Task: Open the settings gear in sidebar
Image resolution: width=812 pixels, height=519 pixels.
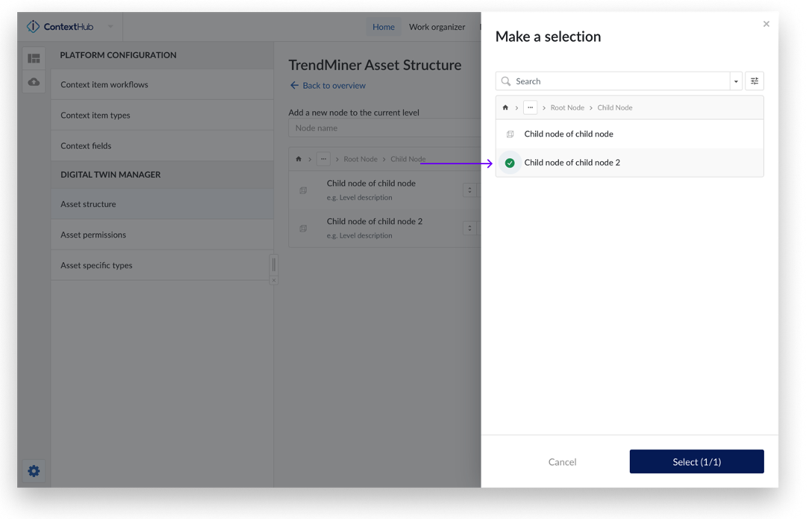Action: tap(34, 471)
